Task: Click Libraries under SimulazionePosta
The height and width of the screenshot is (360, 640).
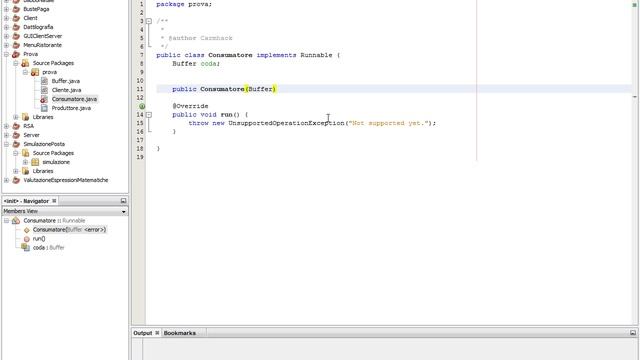Action: 43,171
